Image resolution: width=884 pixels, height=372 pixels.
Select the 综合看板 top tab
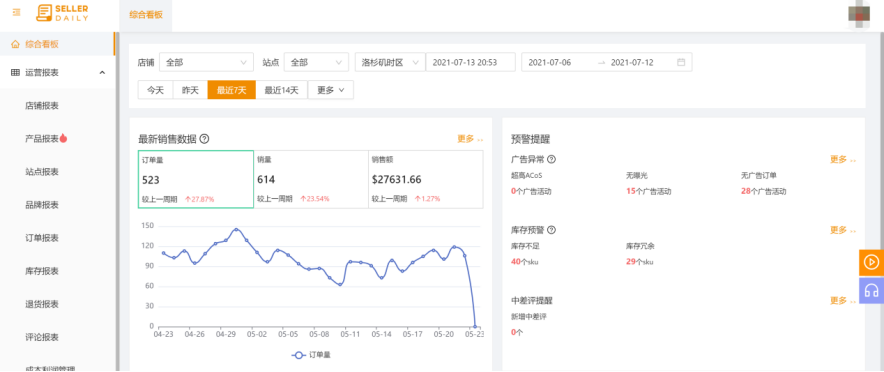(x=146, y=15)
